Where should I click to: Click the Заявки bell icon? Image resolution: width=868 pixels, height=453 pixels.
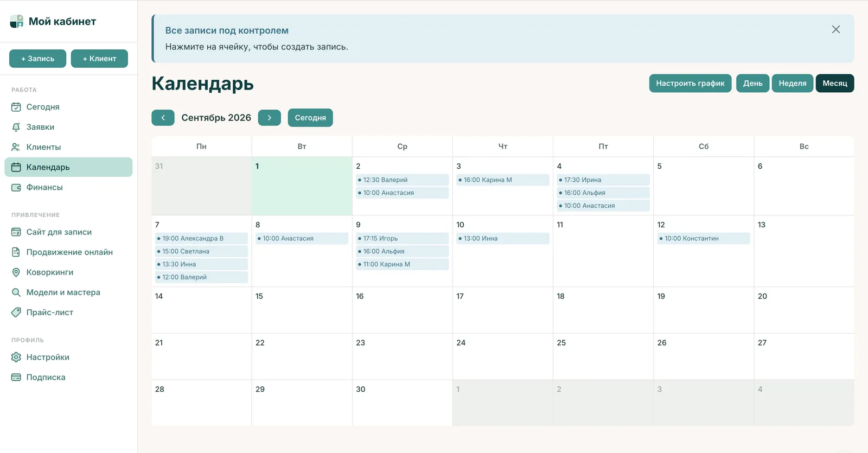16,127
